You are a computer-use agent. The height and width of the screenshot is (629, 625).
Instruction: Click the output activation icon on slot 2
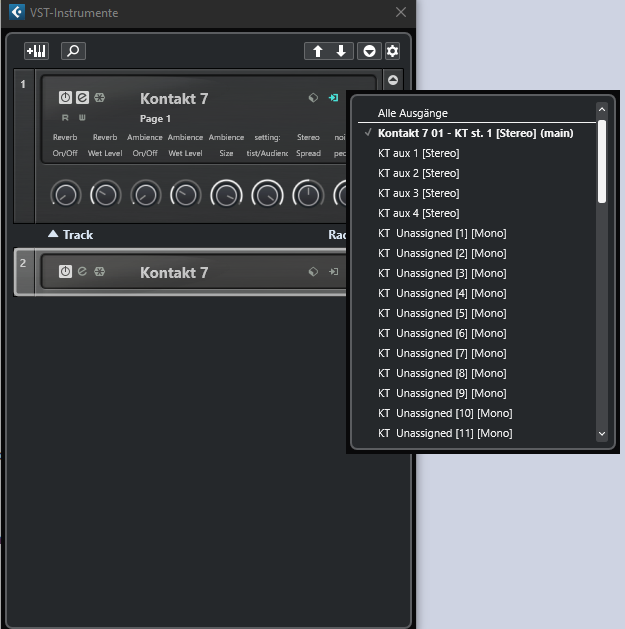tap(334, 271)
